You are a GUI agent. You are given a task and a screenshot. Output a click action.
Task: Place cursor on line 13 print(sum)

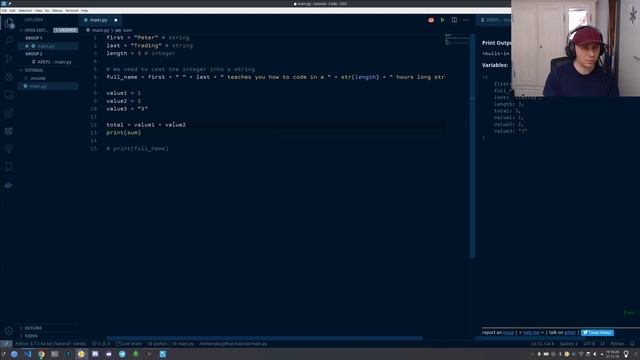point(124,133)
